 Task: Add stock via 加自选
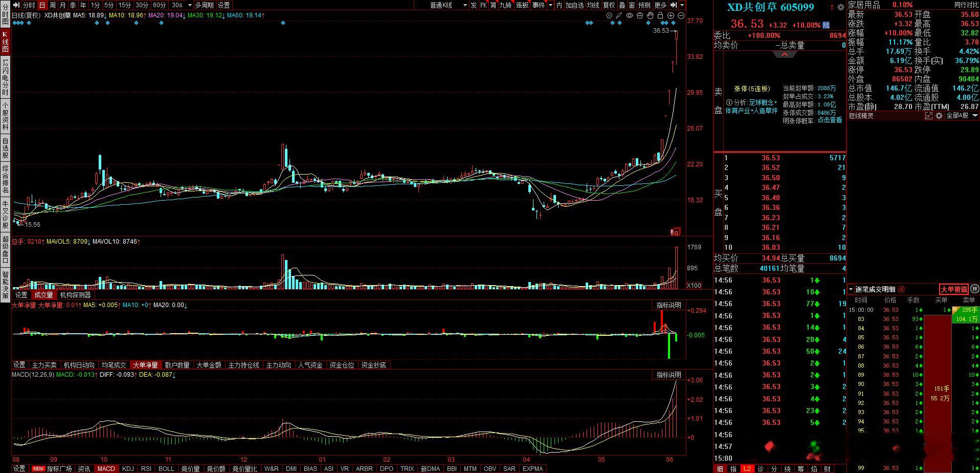[x=574, y=5]
